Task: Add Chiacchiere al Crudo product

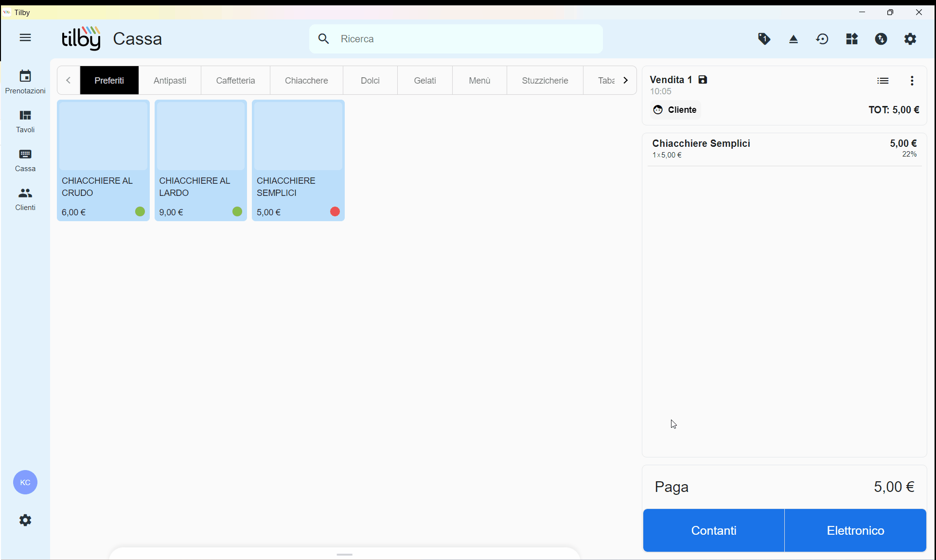Action: (x=103, y=160)
